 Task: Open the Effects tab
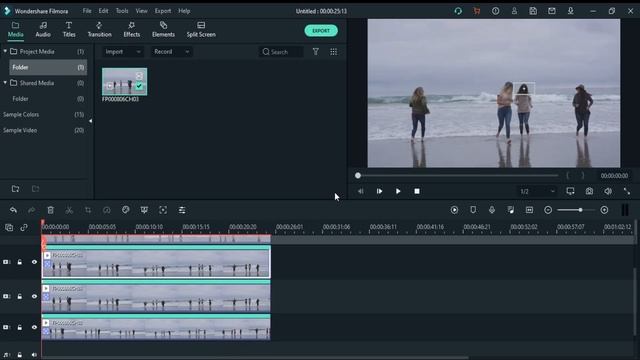131,30
